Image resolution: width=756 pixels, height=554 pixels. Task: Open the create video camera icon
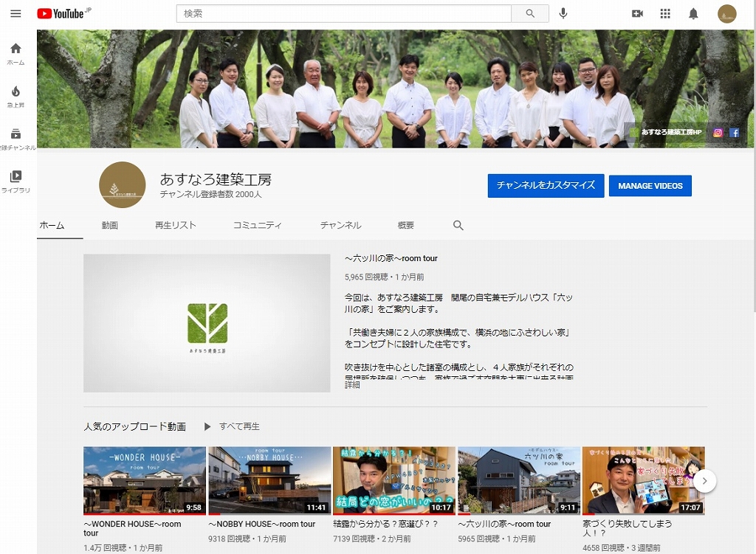[637, 13]
